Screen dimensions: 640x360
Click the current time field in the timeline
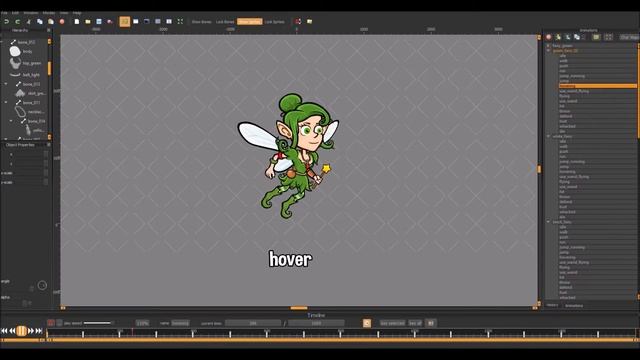253,323
